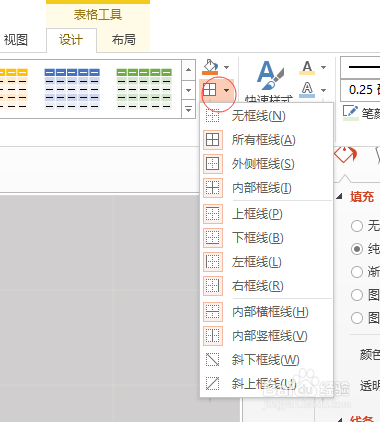Choose 右框线(R) menu entry

click(267, 286)
